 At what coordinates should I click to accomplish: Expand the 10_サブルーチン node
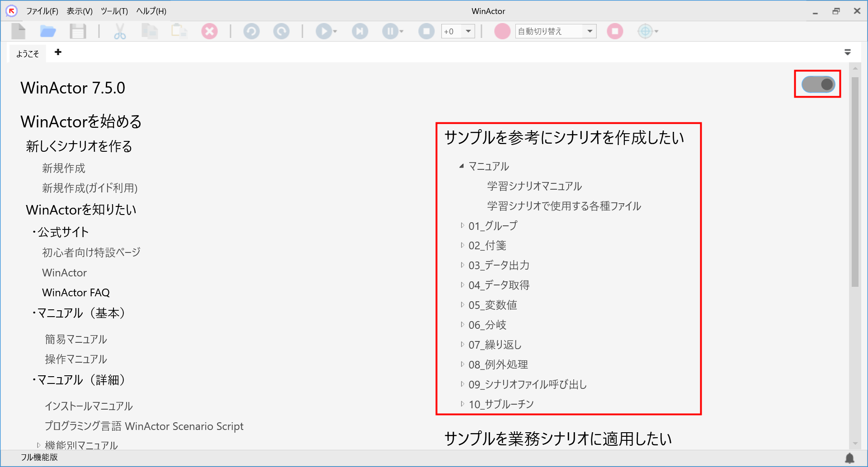(x=462, y=404)
